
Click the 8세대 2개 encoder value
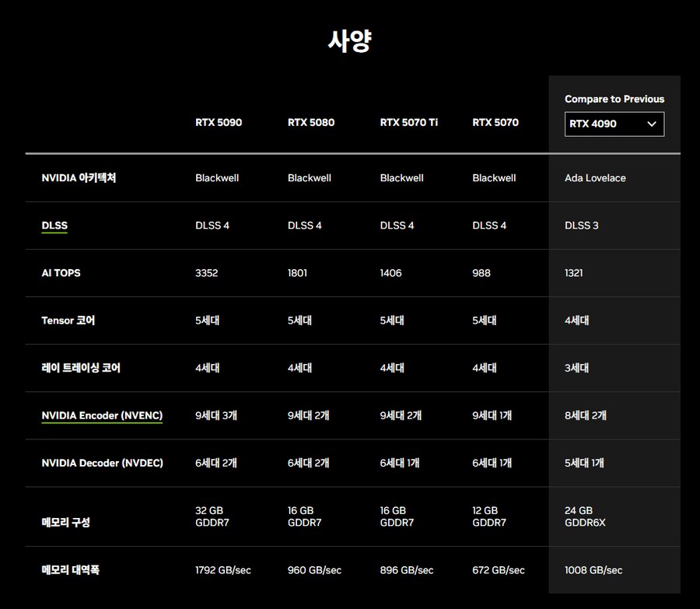[x=585, y=415]
